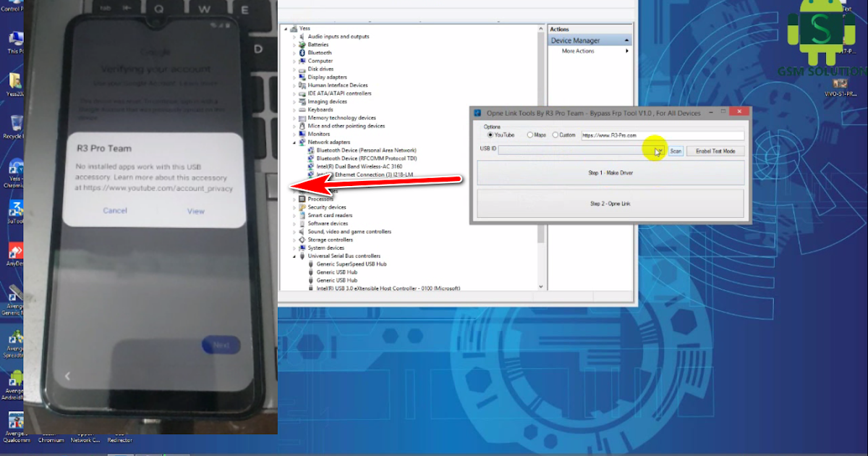Click Step 1 - Make Driver button
868x456 pixels.
tap(610, 173)
